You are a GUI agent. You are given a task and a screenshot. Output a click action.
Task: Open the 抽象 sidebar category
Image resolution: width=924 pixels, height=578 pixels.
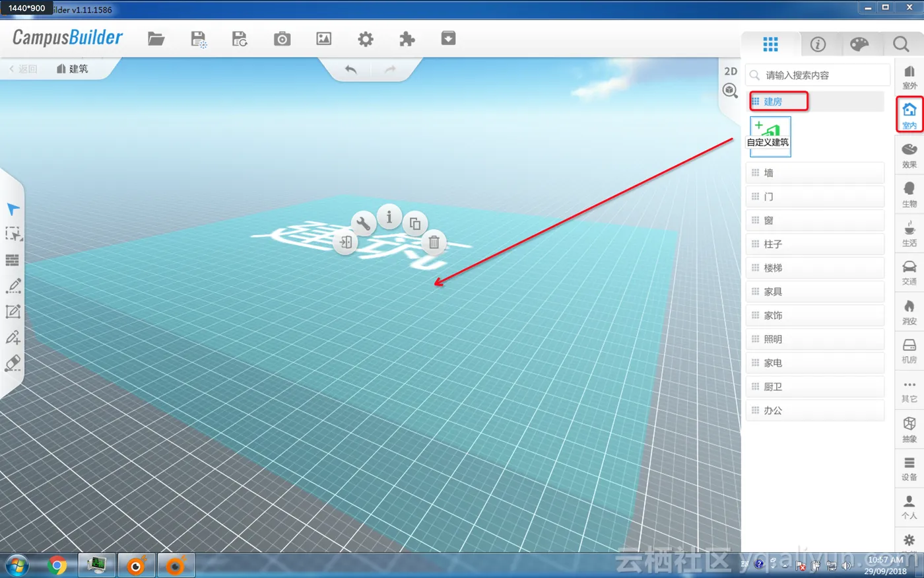[x=909, y=429]
